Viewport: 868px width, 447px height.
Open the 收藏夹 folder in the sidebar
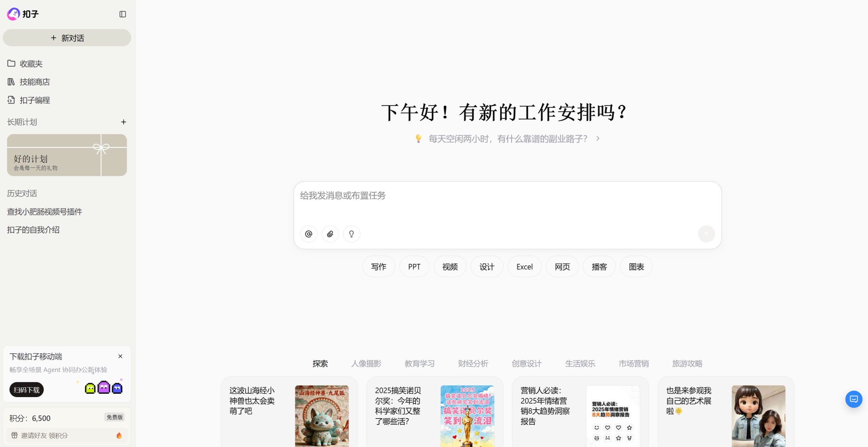[31, 64]
